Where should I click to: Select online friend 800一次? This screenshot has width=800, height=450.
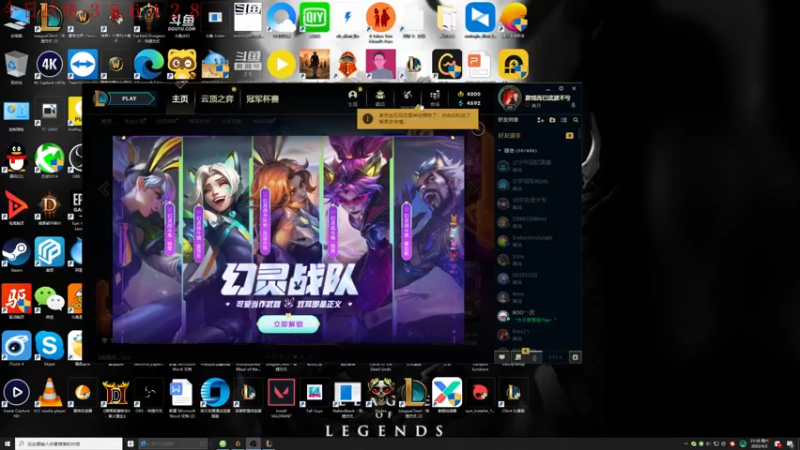536,315
